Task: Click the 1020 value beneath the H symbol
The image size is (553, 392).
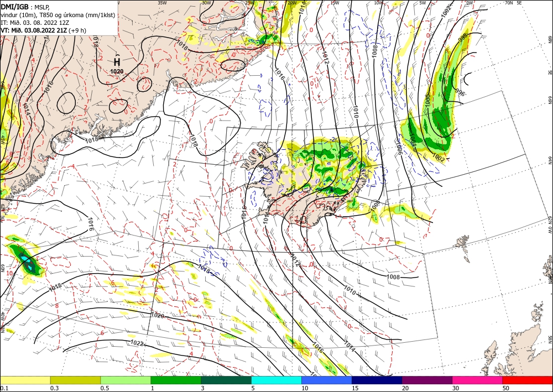Action: (x=117, y=71)
